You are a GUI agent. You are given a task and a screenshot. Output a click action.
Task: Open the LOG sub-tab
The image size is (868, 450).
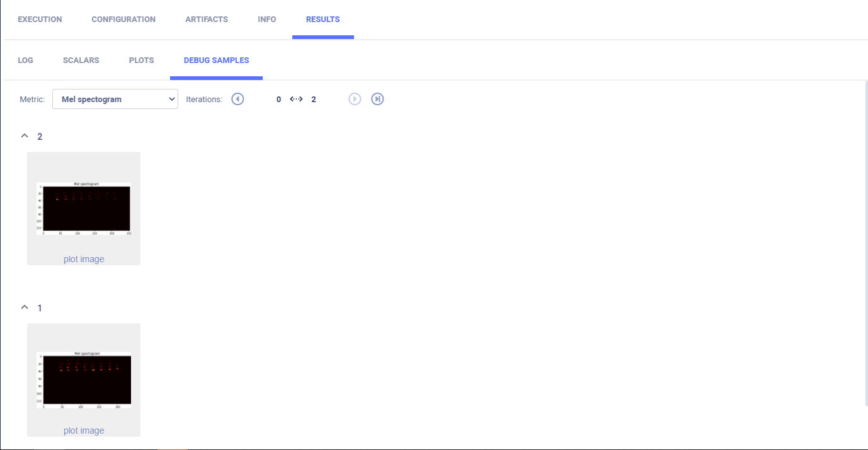[x=25, y=61]
